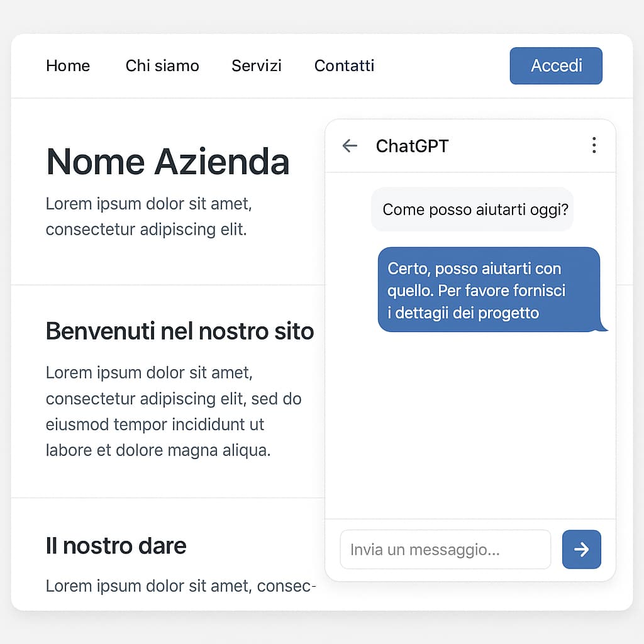Focus the 'Invia un messaggio...' input field
Image resolution: width=644 pixels, height=644 pixels.
click(x=445, y=550)
